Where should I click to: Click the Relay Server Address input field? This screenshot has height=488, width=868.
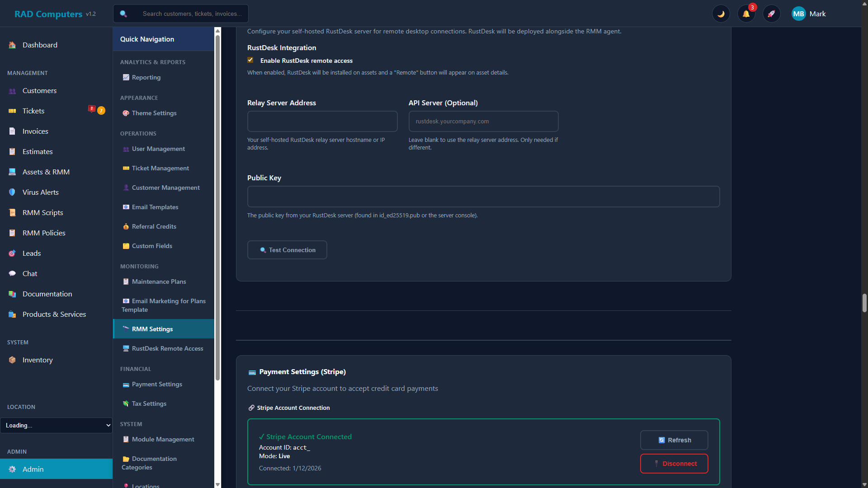click(x=322, y=121)
